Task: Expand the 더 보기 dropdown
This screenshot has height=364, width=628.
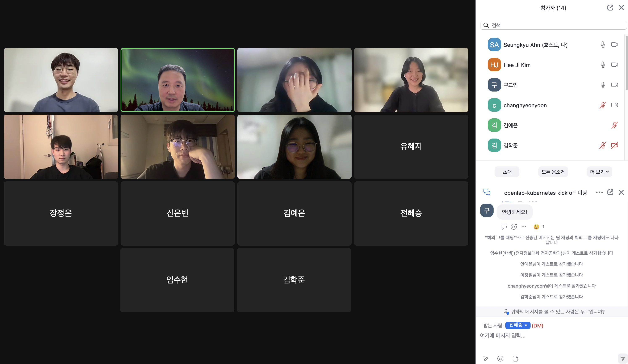Action: 599,172
